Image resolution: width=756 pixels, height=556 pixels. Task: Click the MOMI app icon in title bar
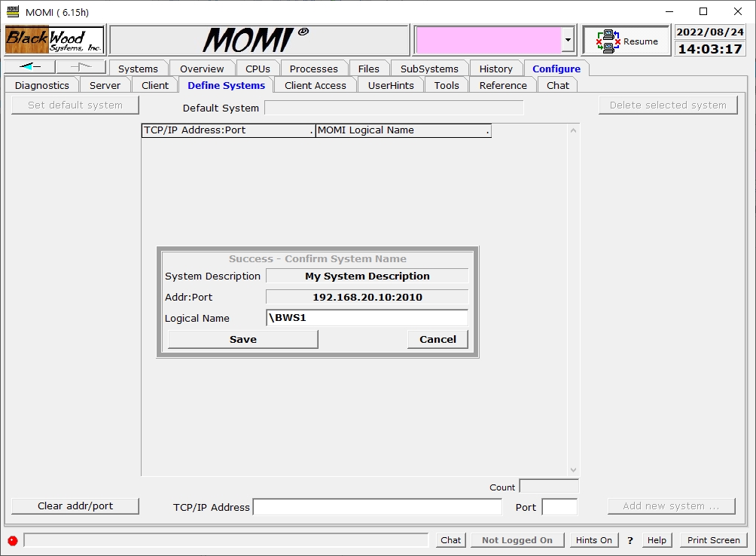tap(13, 11)
